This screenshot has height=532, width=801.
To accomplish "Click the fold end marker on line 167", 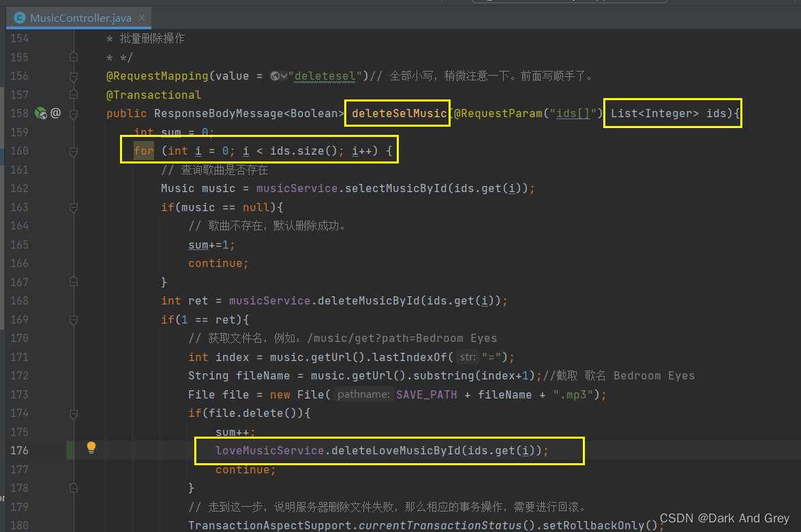I will tap(74, 282).
